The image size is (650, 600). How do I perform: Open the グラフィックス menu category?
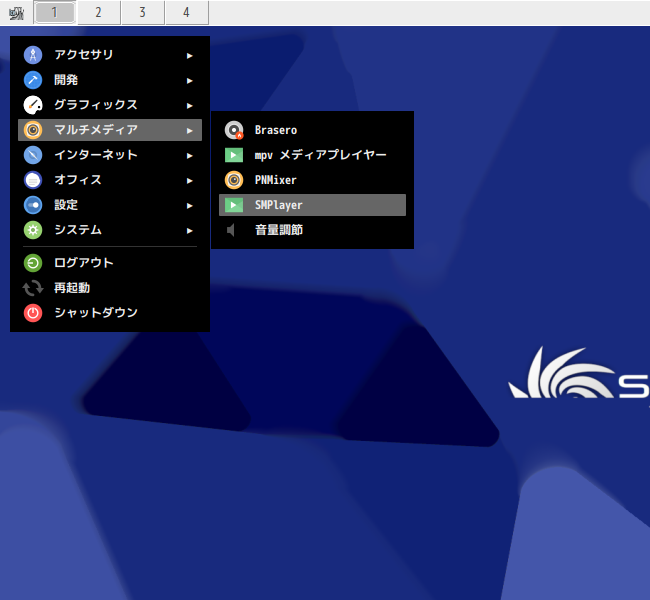coord(110,105)
